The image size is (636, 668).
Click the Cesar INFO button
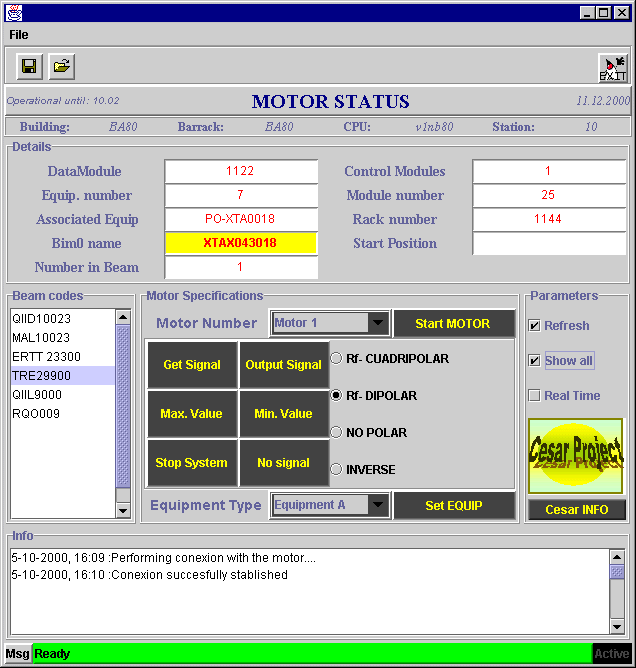[x=577, y=510]
